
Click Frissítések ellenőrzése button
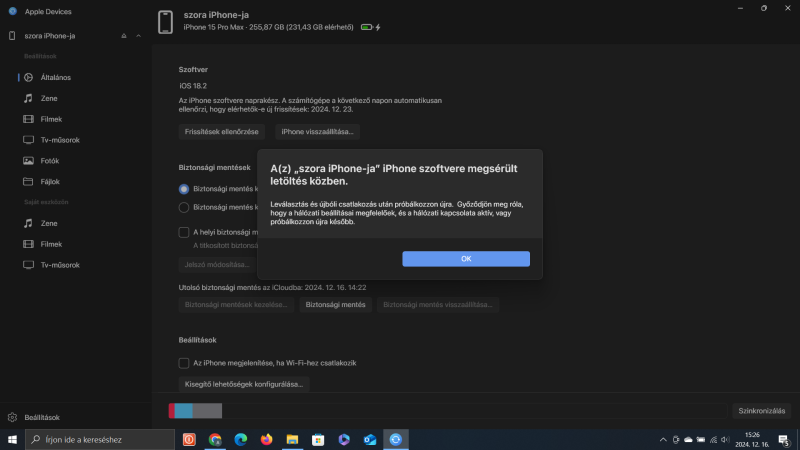coord(221,132)
